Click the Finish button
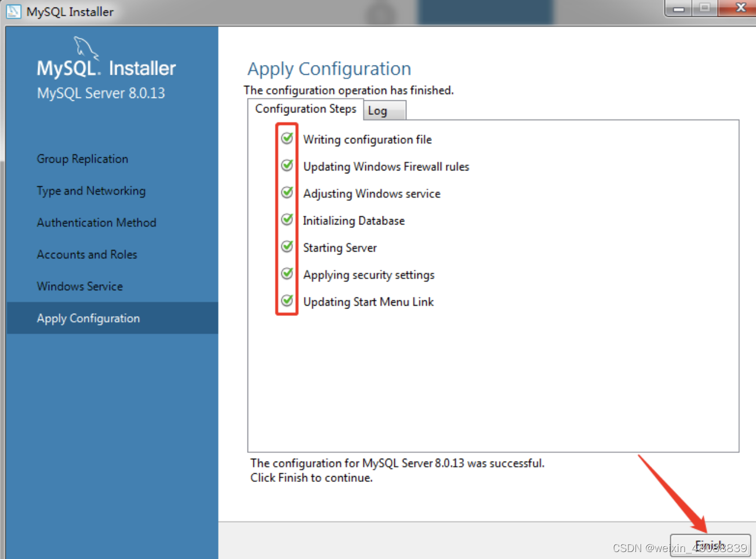The image size is (756, 559). [x=710, y=546]
